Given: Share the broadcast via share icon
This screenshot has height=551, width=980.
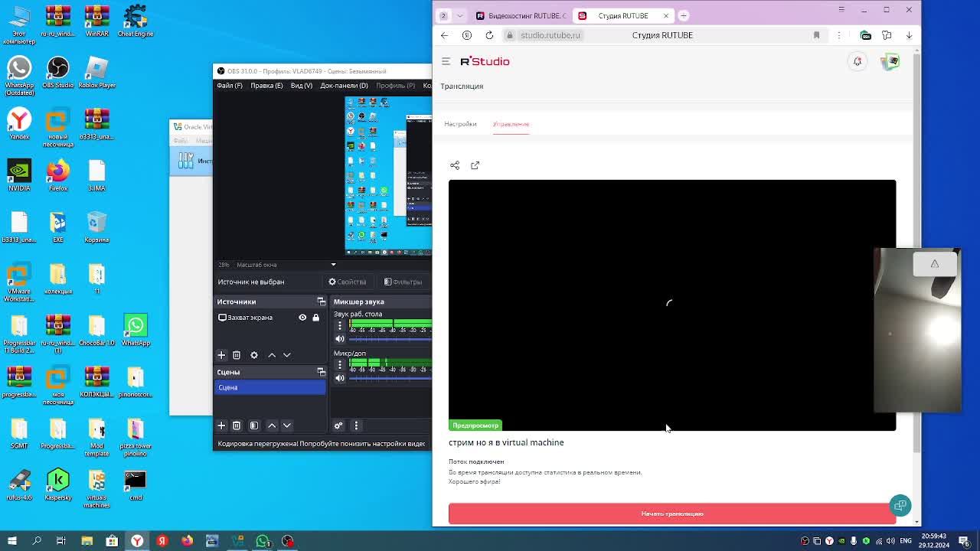Looking at the screenshot, I should click(x=455, y=165).
